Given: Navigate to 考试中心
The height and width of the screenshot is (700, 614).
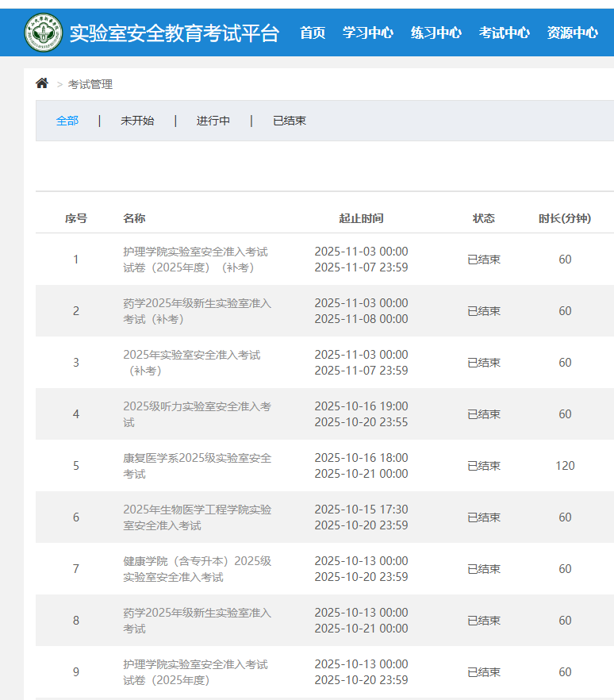Looking at the screenshot, I should click(x=504, y=33).
